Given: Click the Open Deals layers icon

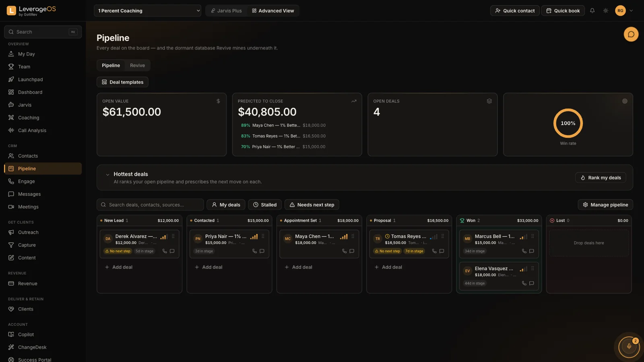Looking at the screenshot, I should pos(489,101).
